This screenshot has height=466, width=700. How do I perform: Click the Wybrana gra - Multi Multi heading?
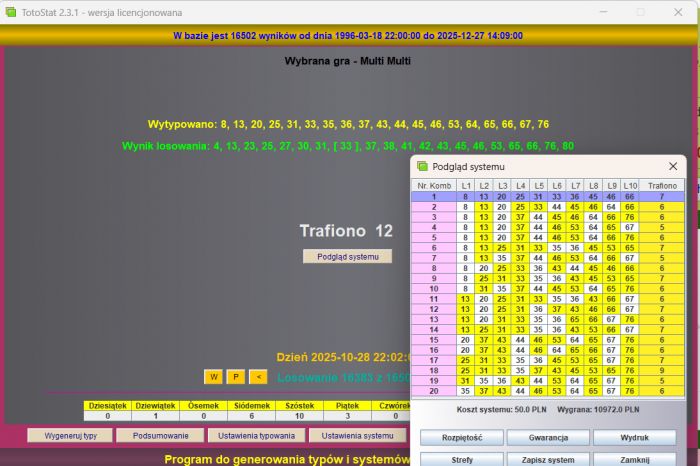(x=347, y=61)
